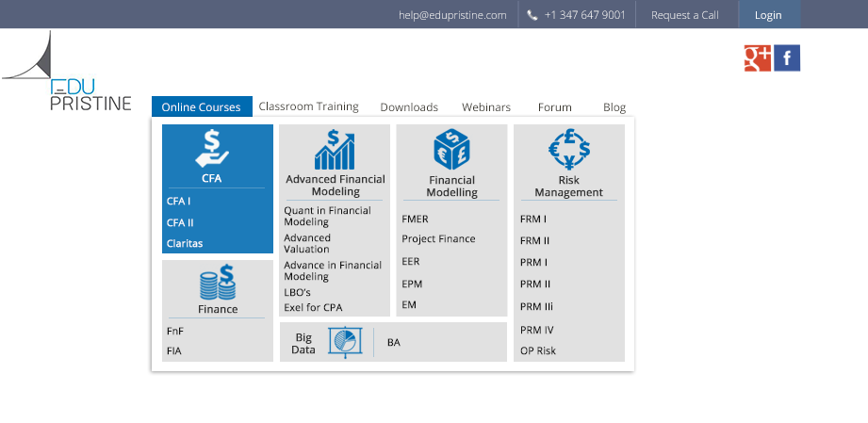Select the CFA II course
868x423 pixels.
[180, 222]
